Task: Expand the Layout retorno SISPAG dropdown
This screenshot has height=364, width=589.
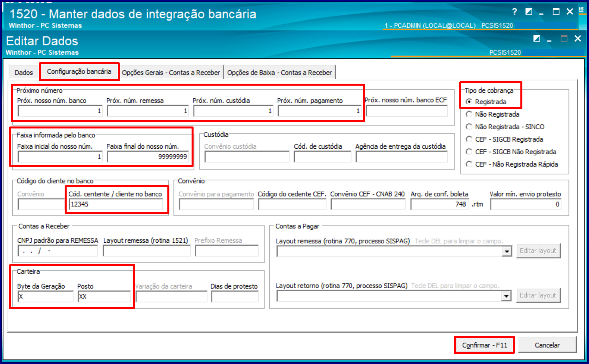Action: 507,296
